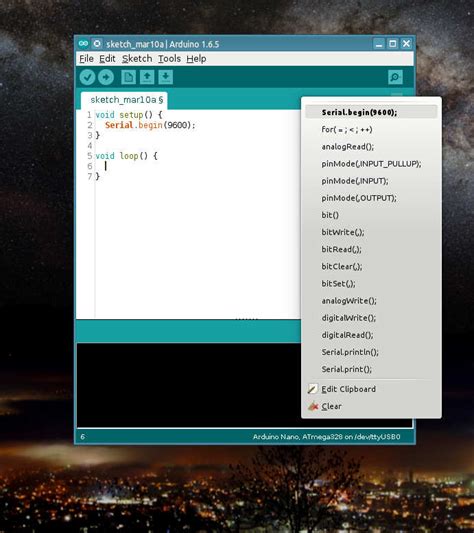Open the Serial Monitor magnifier icon

[x=395, y=77]
